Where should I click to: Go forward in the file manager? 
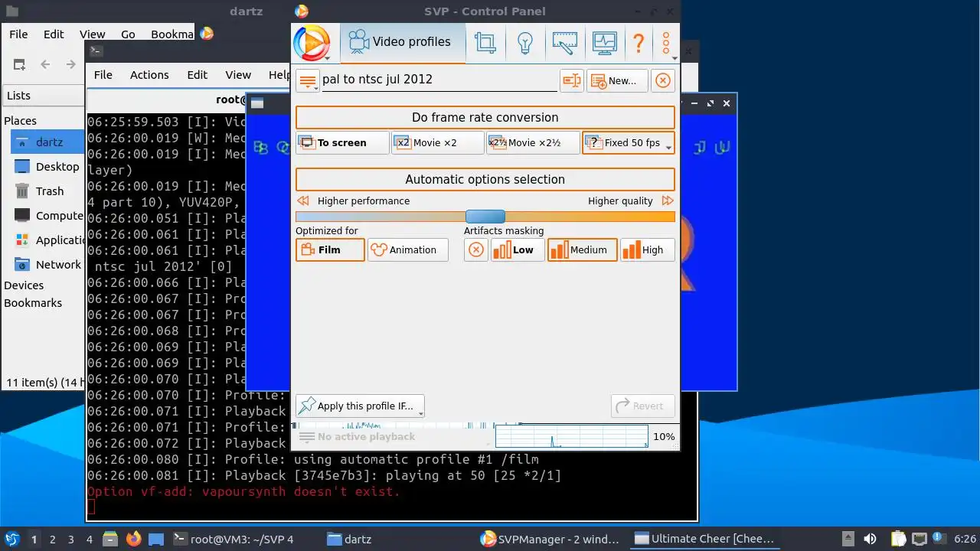71,65
